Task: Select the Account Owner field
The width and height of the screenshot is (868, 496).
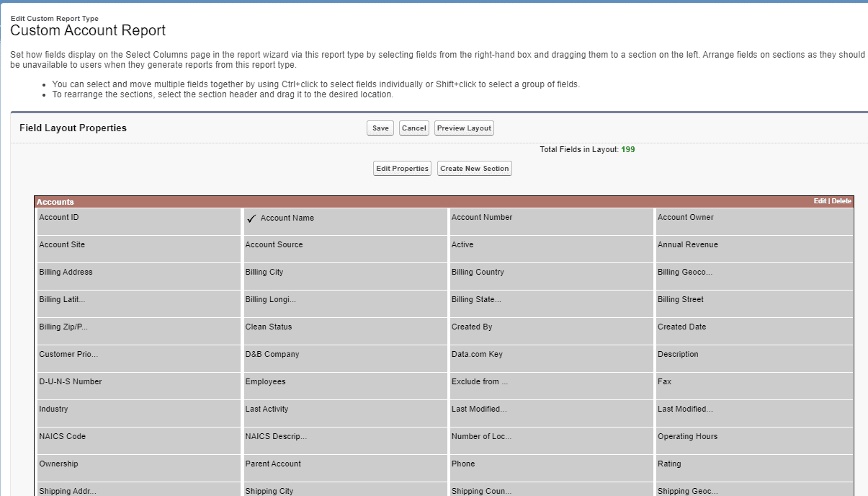Action: [x=754, y=221]
